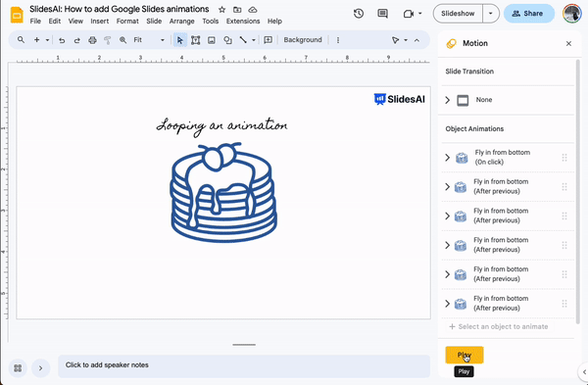The width and height of the screenshot is (588, 385).
Task: Open new slide layout dropdown arrow
Action: tap(47, 40)
